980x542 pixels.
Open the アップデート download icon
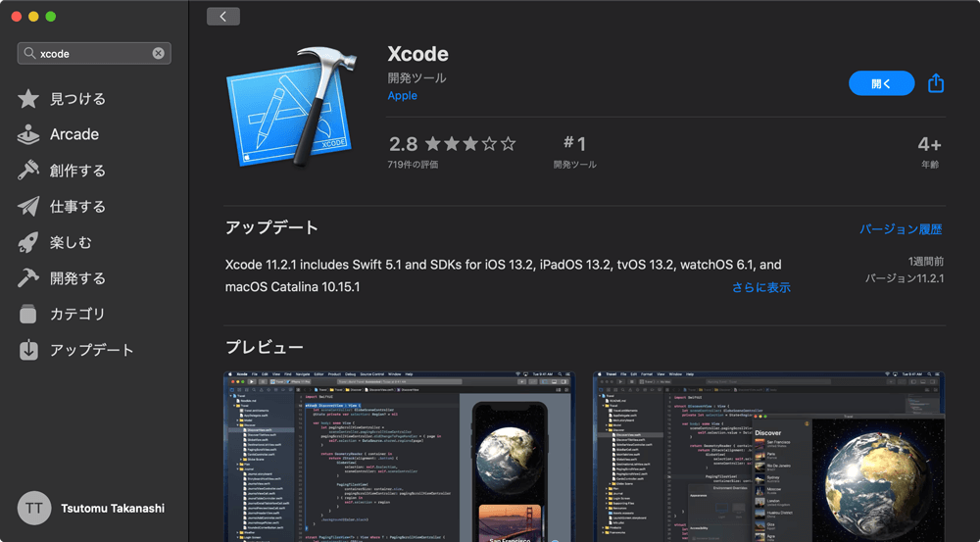28,350
